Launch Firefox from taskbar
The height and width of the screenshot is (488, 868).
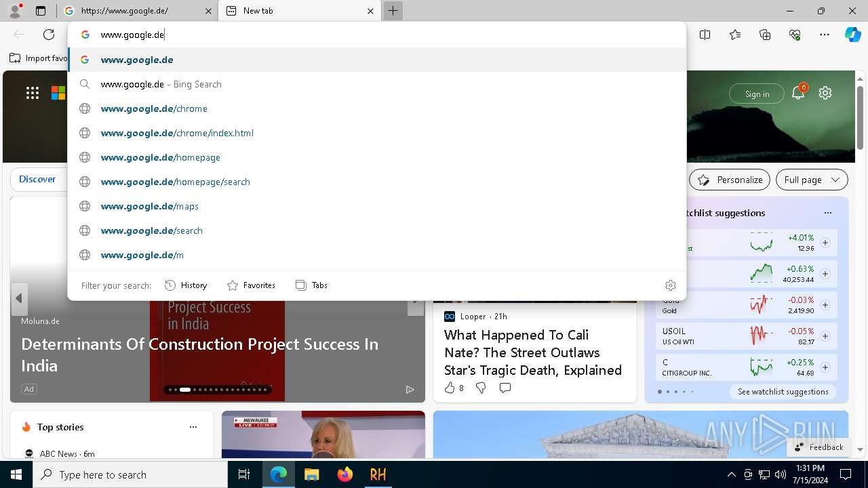345,474
